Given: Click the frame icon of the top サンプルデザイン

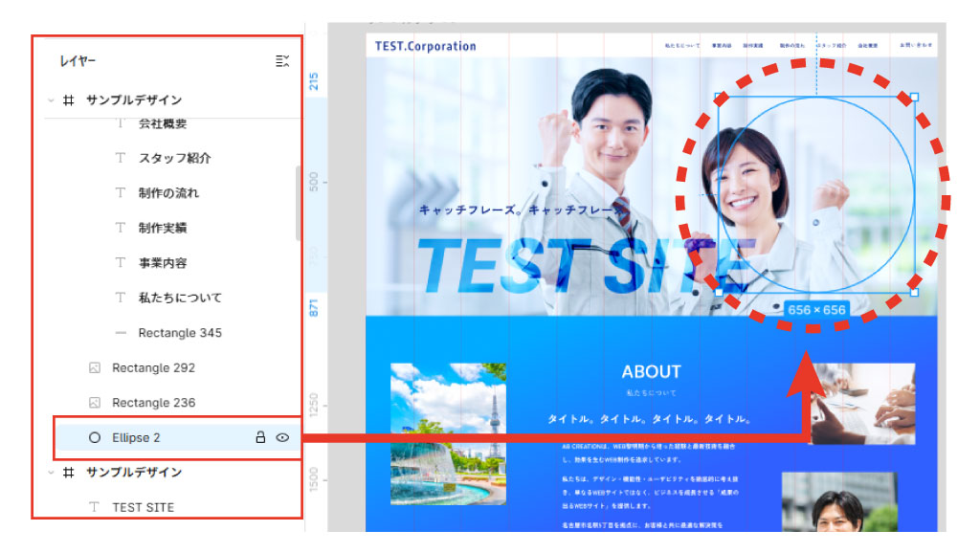Looking at the screenshot, I should click(68, 100).
